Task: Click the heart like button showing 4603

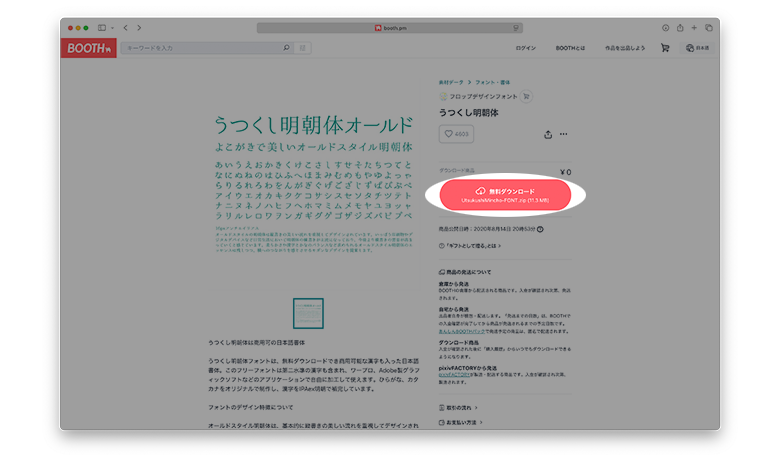Action: click(x=456, y=134)
